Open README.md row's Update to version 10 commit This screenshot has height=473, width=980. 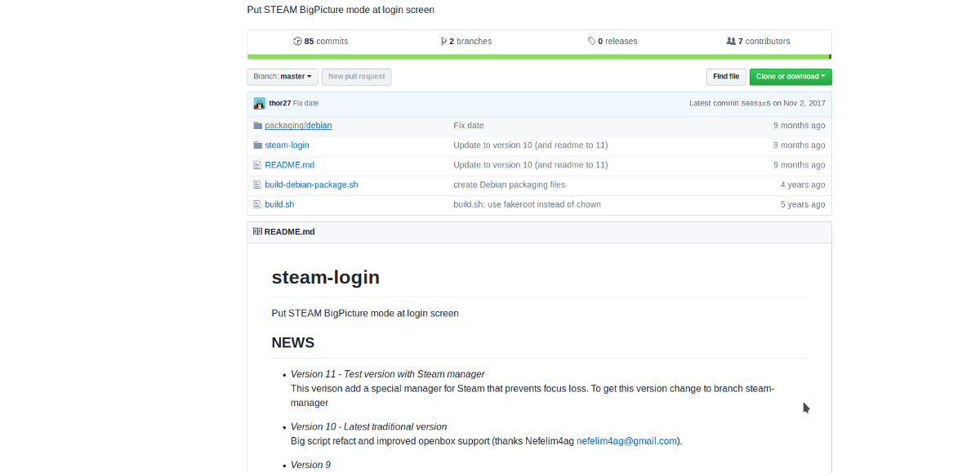tap(530, 165)
